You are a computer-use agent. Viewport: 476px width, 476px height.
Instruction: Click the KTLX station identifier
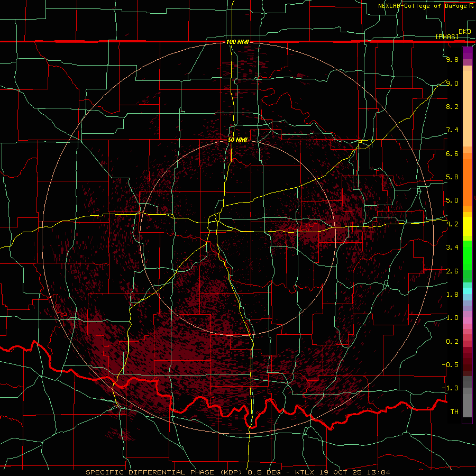305,472
